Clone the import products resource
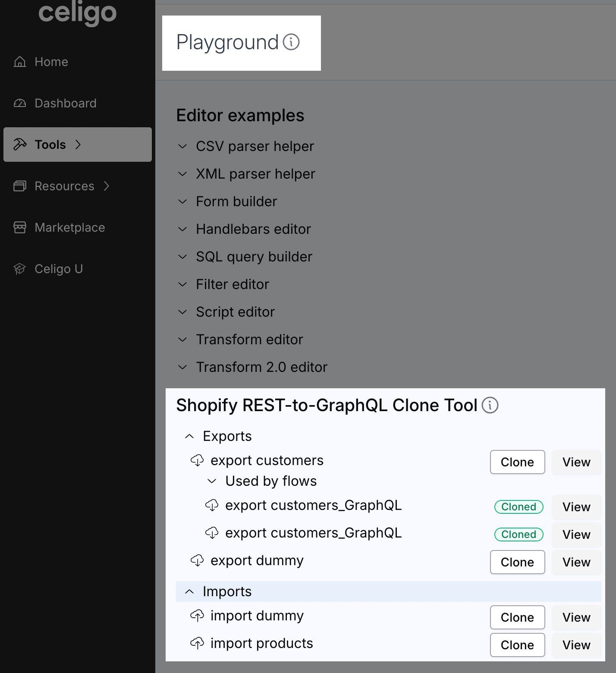Image resolution: width=616 pixels, height=673 pixels. pos(518,645)
